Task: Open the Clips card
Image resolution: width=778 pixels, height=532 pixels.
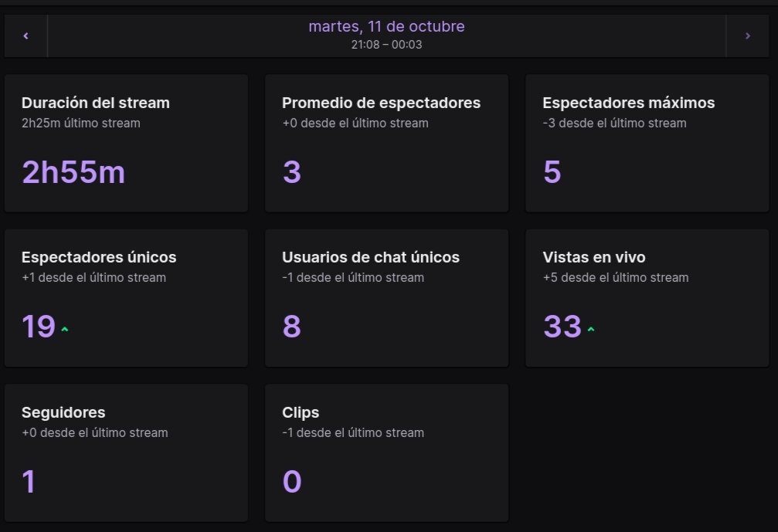Action: click(386, 452)
